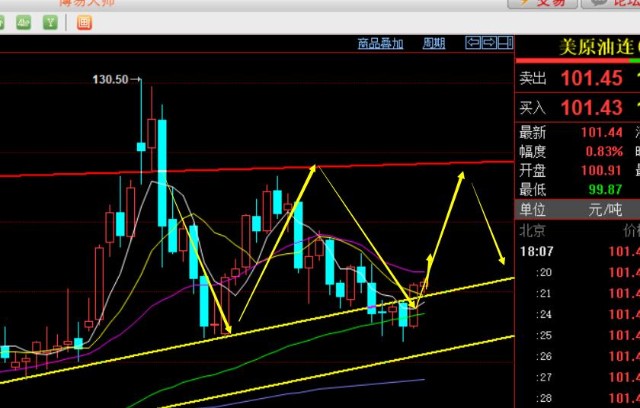Open the 商品叠加 overlay link
The height and width of the screenshot is (408, 640).
[380, 43]
